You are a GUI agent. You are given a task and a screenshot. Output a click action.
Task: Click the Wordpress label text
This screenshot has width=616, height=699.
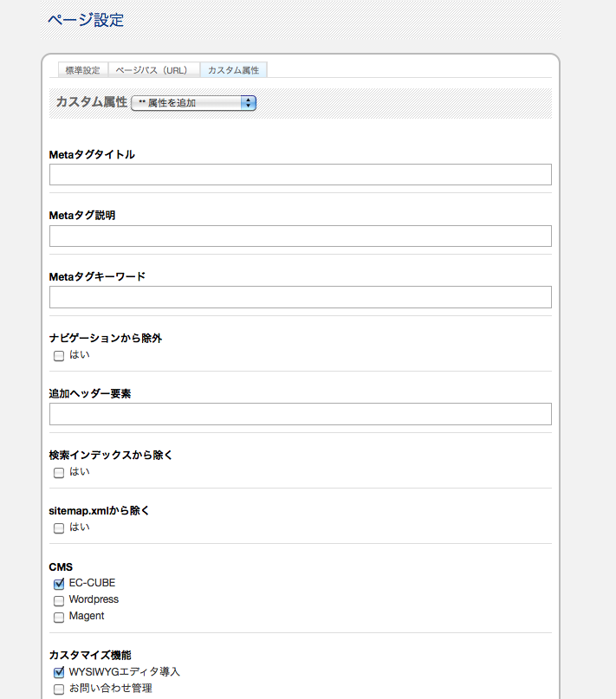[94, 599]
